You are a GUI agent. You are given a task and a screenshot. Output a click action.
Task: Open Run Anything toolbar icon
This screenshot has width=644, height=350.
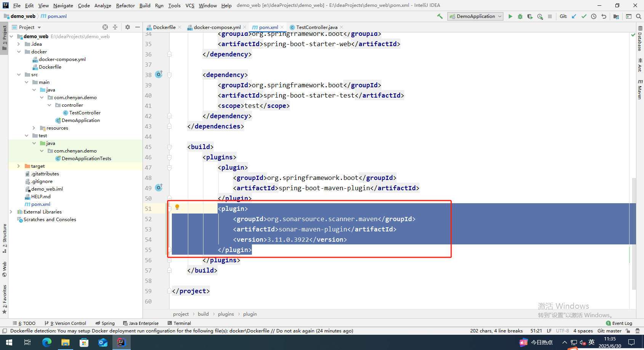point(629,16)
